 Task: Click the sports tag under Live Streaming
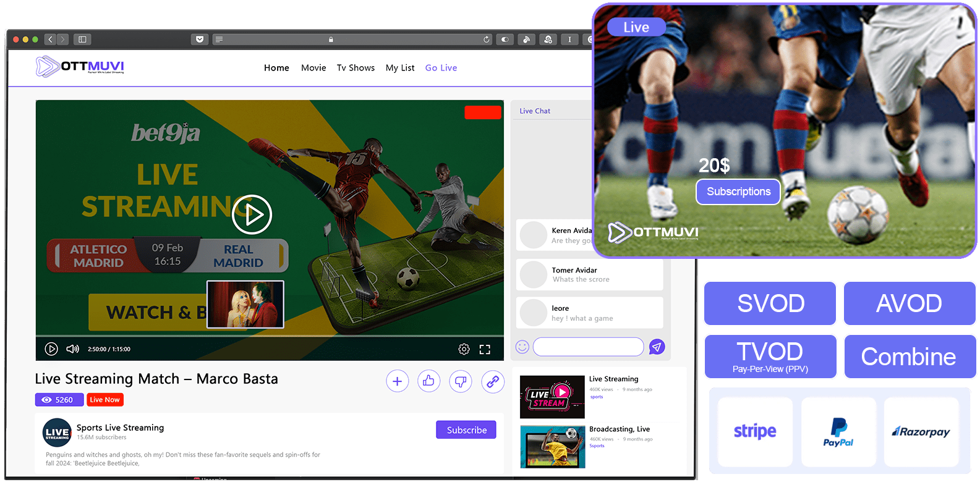tap(597, 397)
